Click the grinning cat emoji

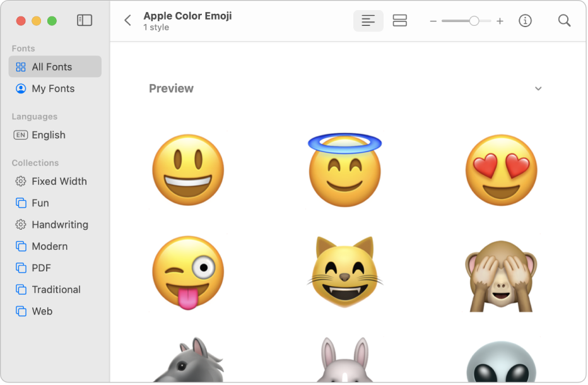pyautogui.click(x=344, y=273)
